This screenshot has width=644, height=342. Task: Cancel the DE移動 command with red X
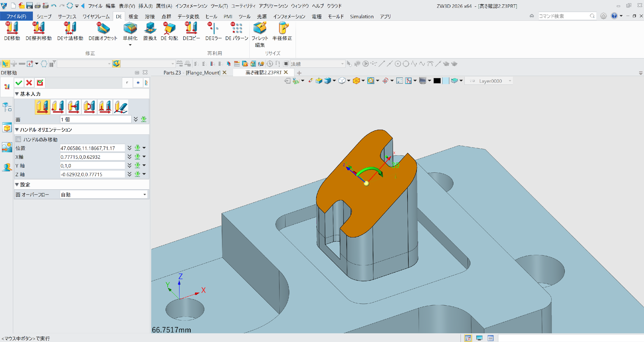[x=29, y=83]
